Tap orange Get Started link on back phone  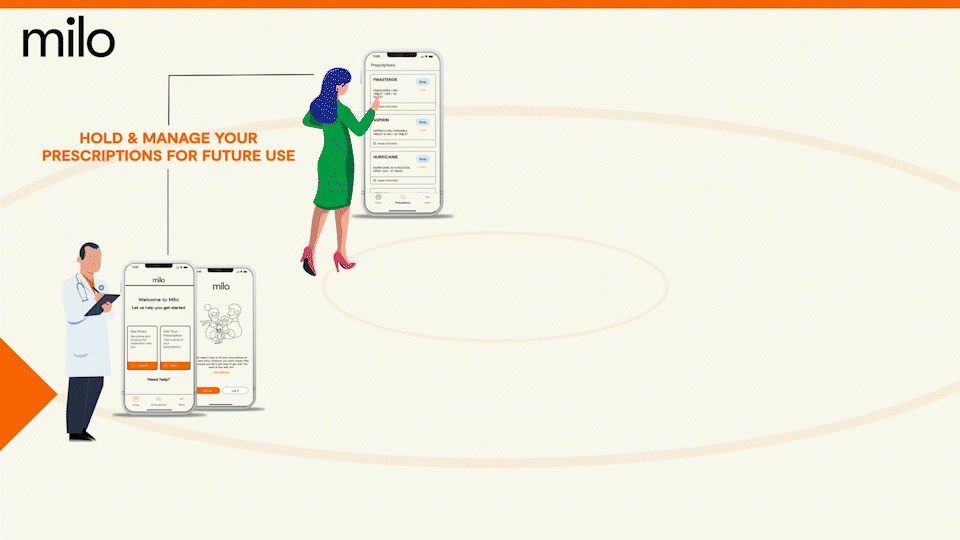(221, 372)
